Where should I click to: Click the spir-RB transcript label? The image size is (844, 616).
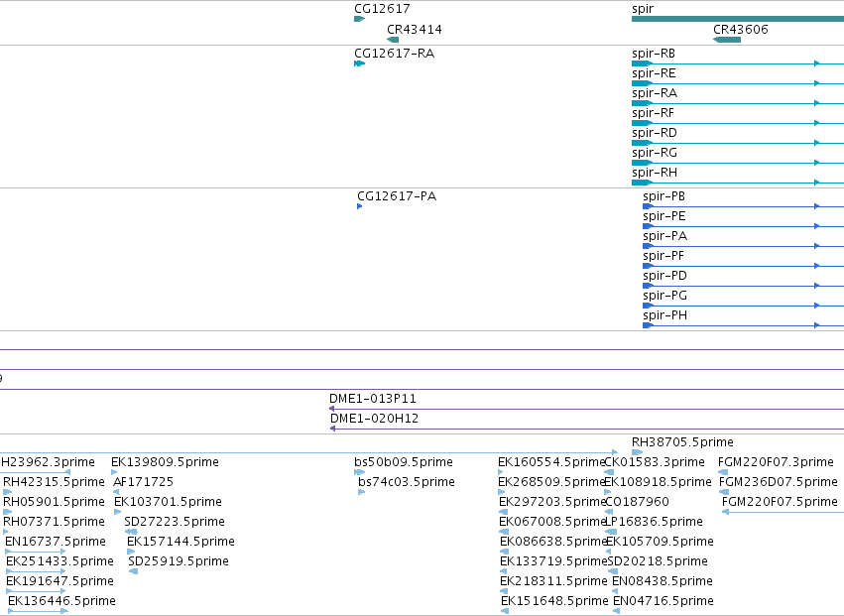click(x=654, y=54)
